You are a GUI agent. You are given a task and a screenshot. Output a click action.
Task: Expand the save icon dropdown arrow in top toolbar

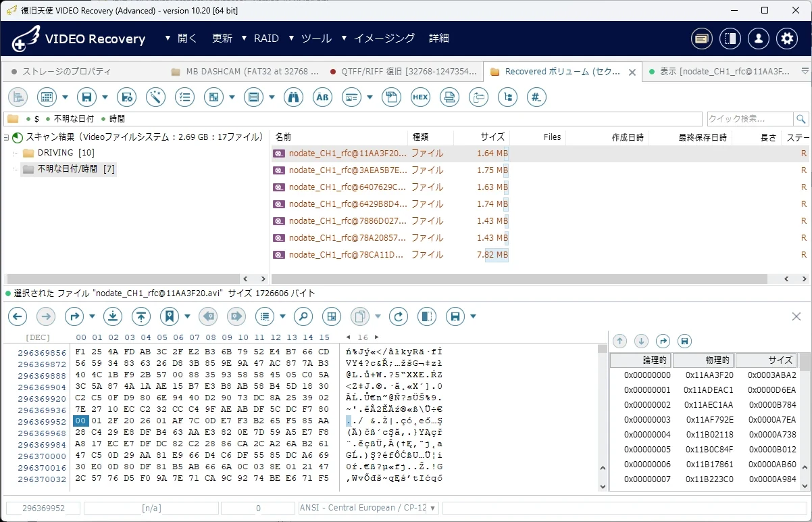105,97
